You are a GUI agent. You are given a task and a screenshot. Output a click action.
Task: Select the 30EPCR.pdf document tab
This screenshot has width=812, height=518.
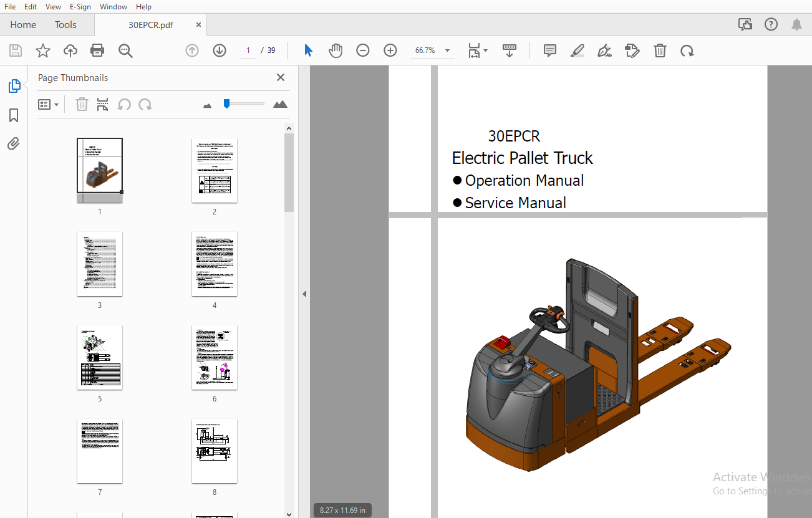pos(150,25)
